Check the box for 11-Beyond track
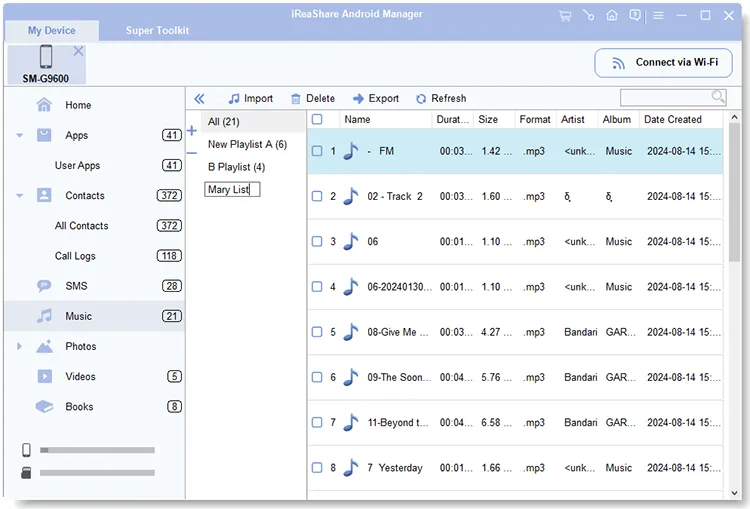 click(x=317, y=422)
